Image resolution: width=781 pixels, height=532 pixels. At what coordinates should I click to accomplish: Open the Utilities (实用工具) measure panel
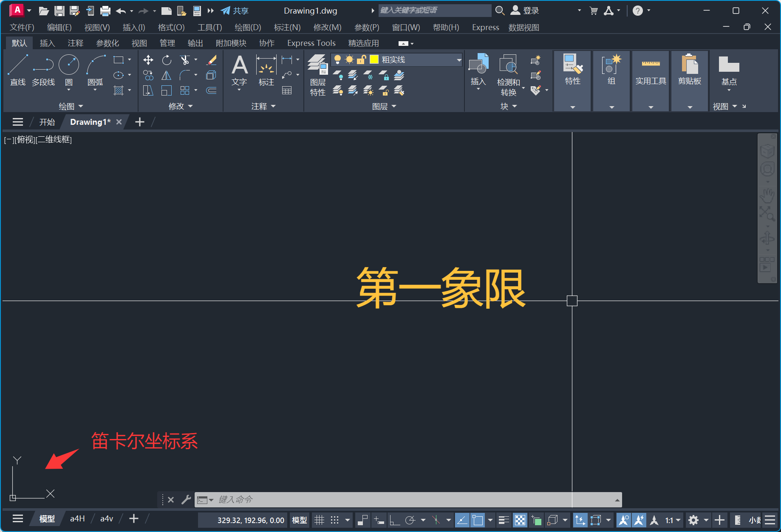(651, 70)
